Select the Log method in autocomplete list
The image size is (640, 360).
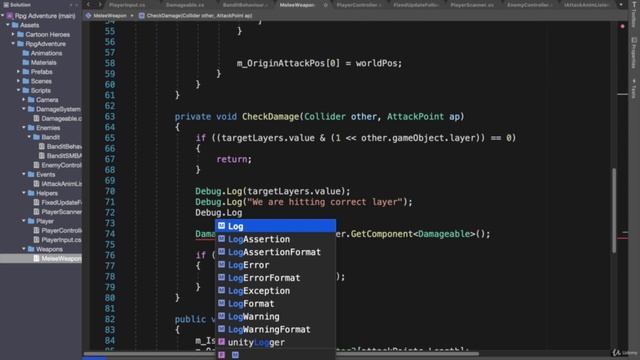[x=276, y=226]
